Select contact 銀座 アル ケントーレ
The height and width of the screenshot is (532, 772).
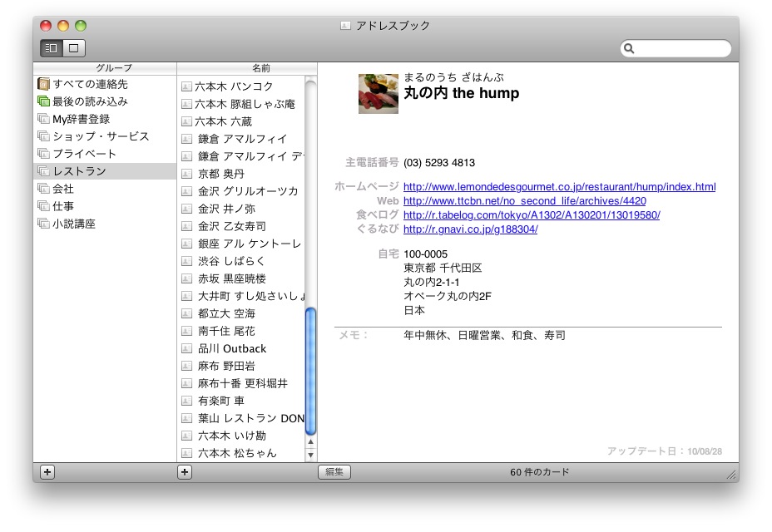[x=249, y=244]
